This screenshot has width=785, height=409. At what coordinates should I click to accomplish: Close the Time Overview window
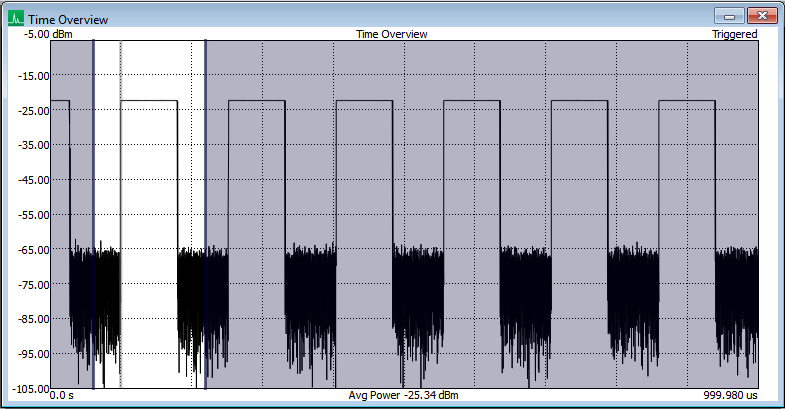(x=762, y=16)
